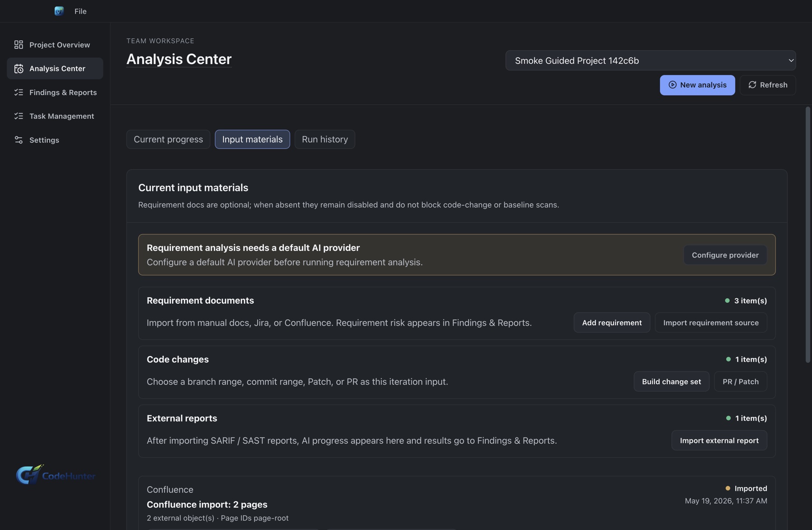This screenshot has width=812, height=530.
Task: Click the Task Management checklist icon
Action: point(18,116)
